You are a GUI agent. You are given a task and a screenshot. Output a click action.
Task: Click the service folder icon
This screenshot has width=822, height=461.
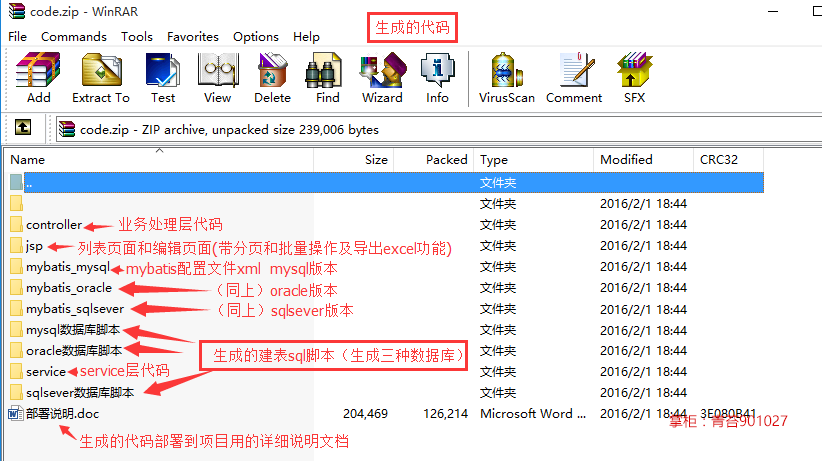(16, 371)
